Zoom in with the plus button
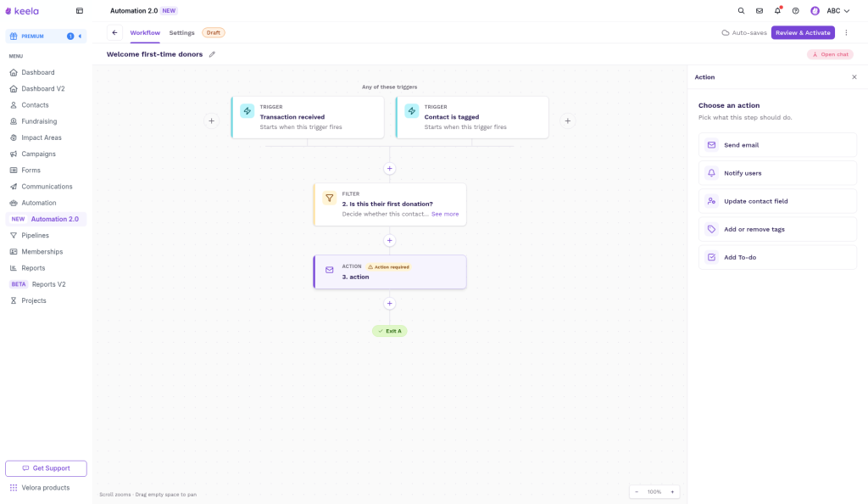 pyautogui.click(x=672, y=492)
